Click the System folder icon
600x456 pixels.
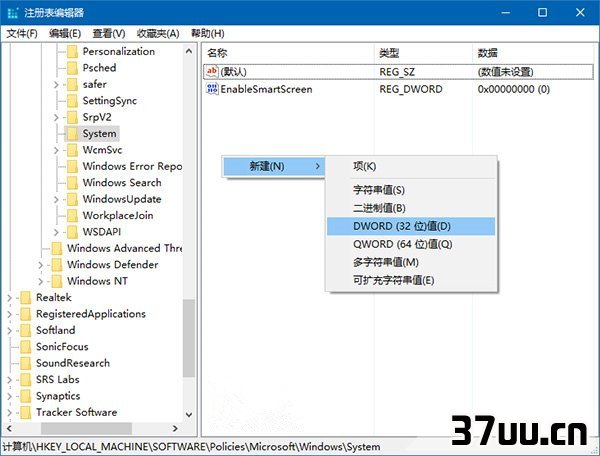coord(72,134)
